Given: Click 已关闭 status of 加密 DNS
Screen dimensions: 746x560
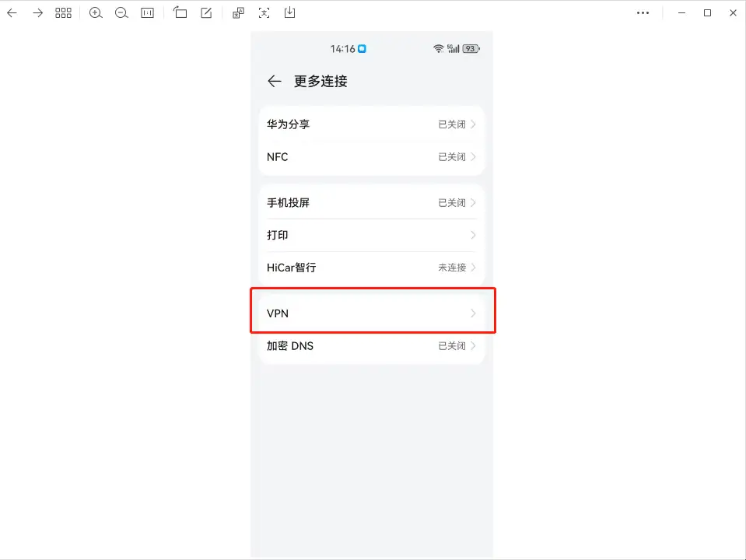Looking at the screenshot, I should click(x=452, y=346).
